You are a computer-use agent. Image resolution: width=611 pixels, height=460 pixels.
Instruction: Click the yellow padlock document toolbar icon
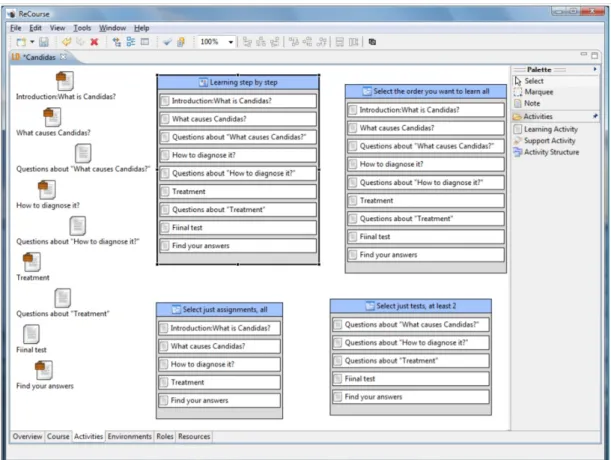tap(181, 42)
